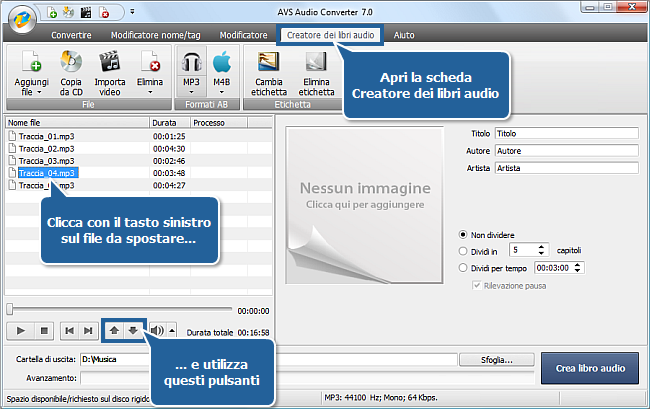Viewport: 650px width, 409px height.
Task: Click the Crea libro audio button
Action: tap(590, 368)
